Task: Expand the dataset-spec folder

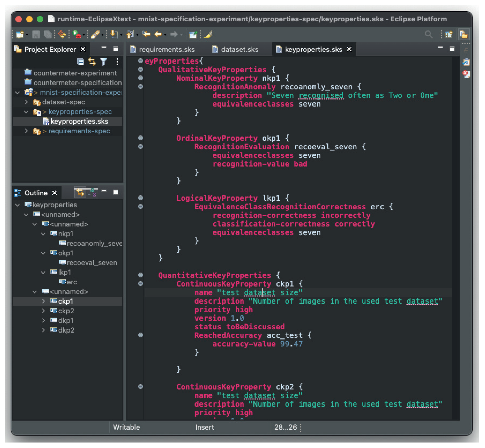Action: [x=26, y=102]
